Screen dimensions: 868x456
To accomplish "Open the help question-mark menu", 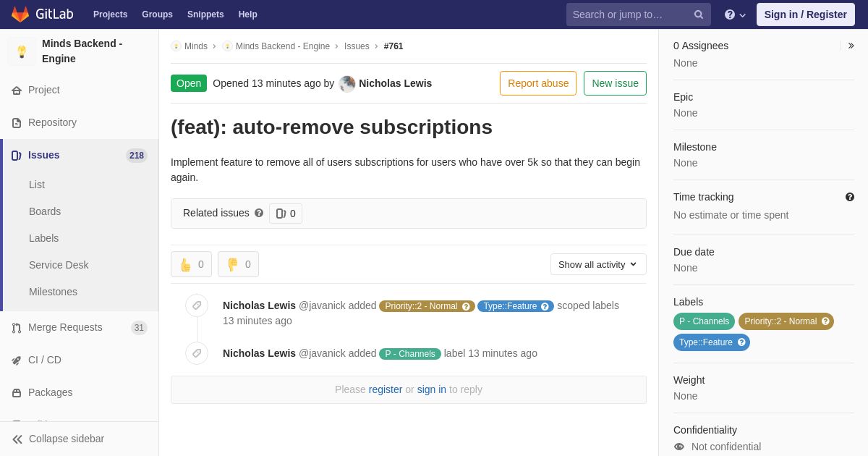I will 735,14.
